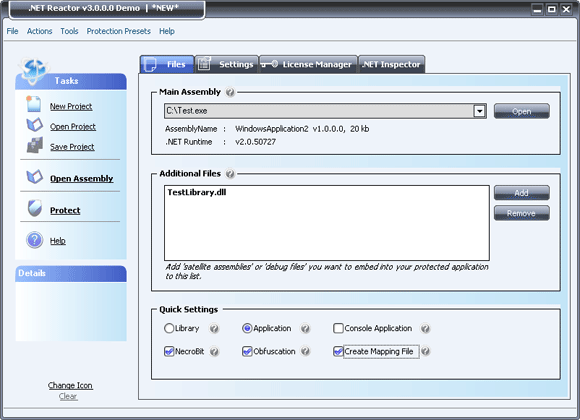
Task: Maximize the .NET Reactor window
Action: (552, 9)
